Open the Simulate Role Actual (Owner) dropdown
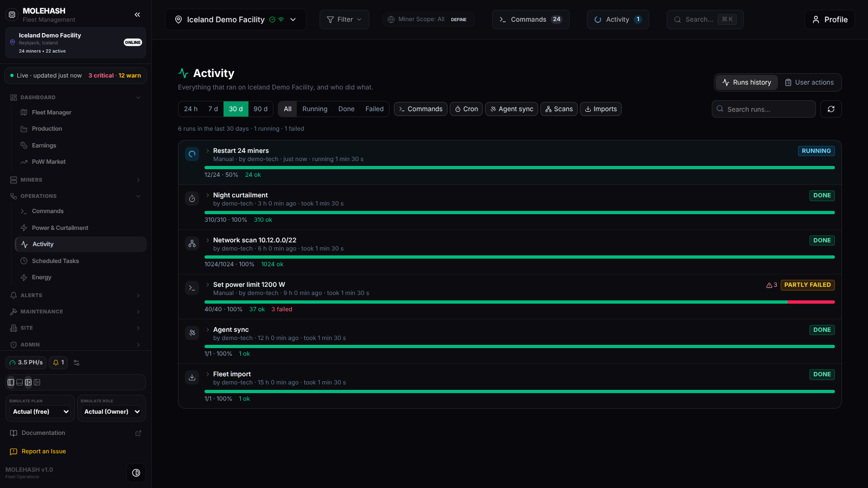Screen dimensions: 868x488 point(112,412)
